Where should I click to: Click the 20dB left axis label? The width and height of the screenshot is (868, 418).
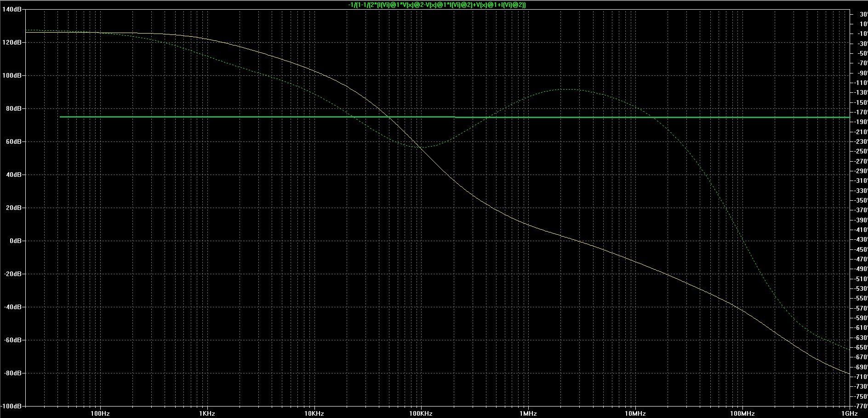pos(13,208)
